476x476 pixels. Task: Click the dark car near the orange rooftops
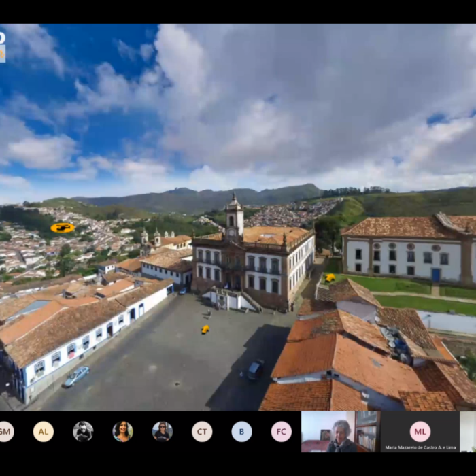coord(255,369)
